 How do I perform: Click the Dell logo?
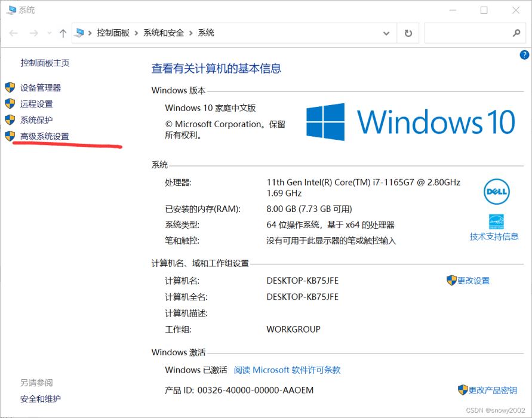[x=496, y=192]
